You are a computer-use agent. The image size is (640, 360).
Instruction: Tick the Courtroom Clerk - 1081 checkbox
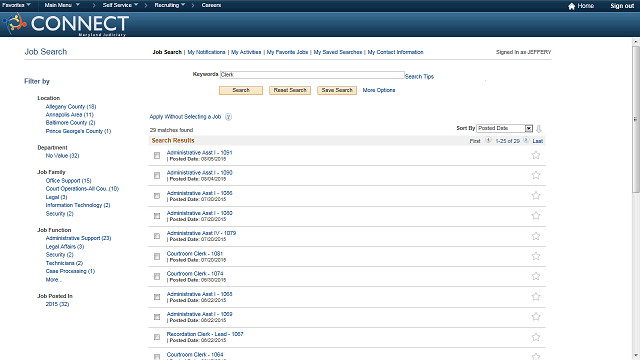tap(157, 256)
